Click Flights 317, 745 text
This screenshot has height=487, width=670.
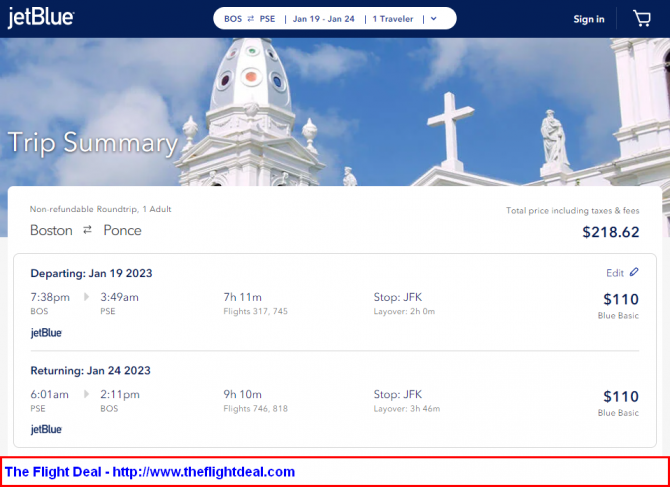pos(256,311)
